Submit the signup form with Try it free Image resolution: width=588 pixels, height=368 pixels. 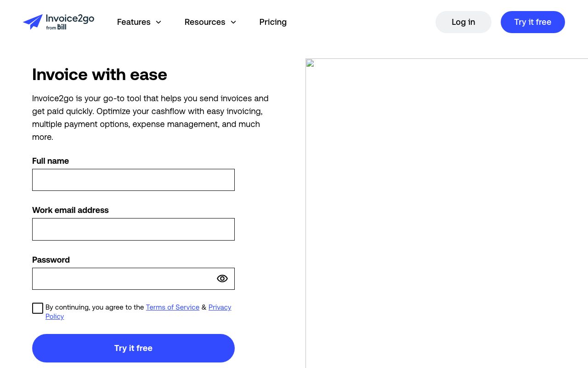[133, 348]
